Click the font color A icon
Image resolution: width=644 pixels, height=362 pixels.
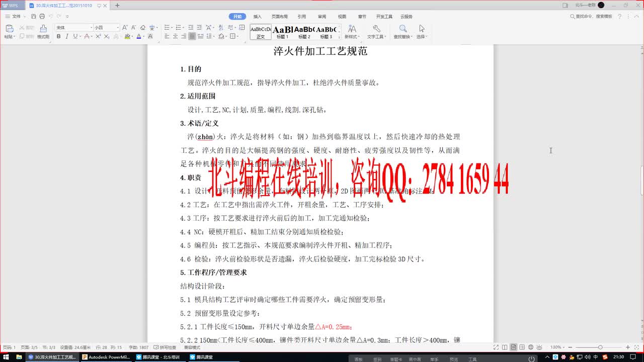click(x=139, y=36)
